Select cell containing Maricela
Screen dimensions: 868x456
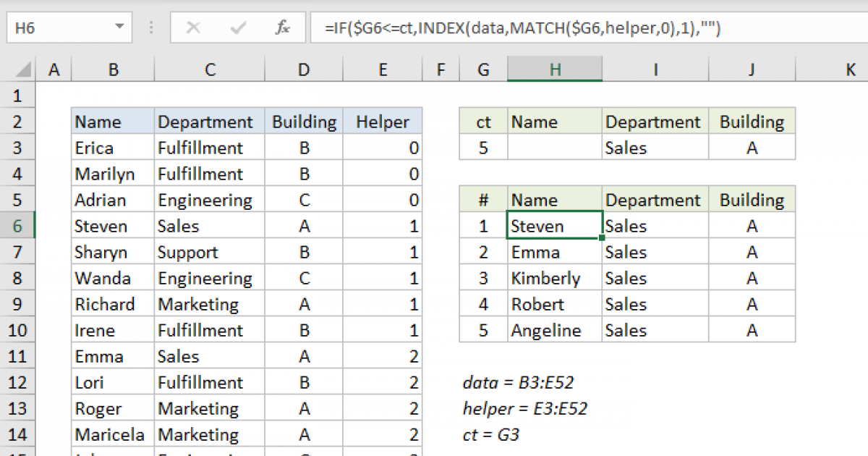coord(113,434)
